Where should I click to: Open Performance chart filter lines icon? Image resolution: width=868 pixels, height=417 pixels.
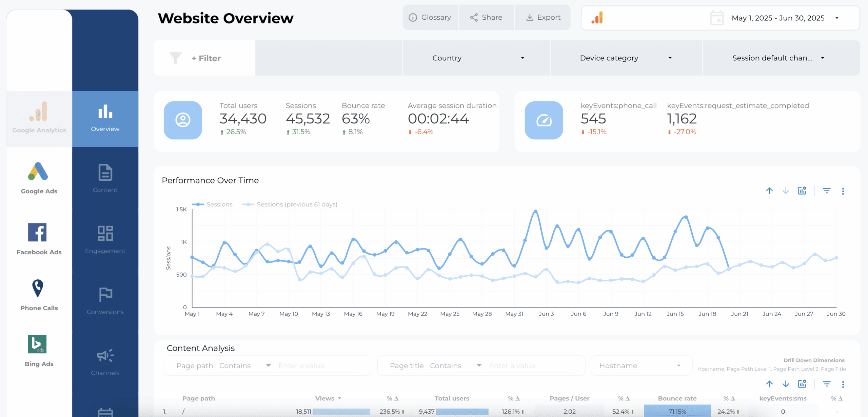[x=827, y=191]
